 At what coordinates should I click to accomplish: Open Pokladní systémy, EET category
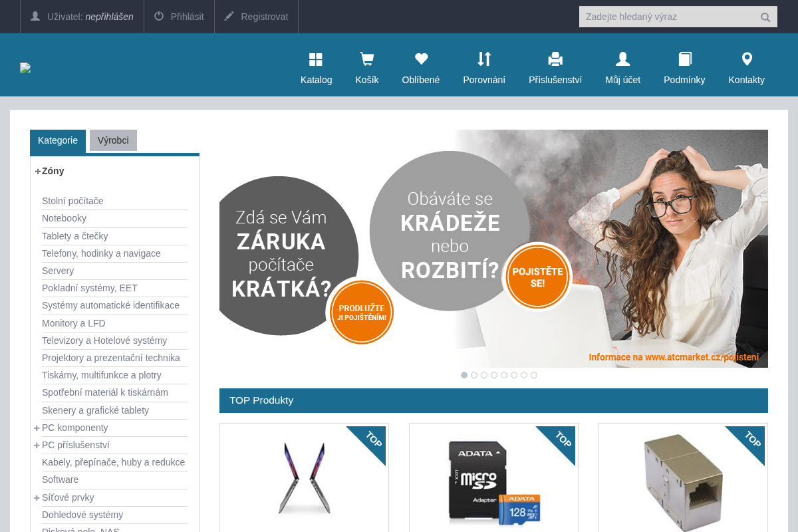tap(90, 288)
